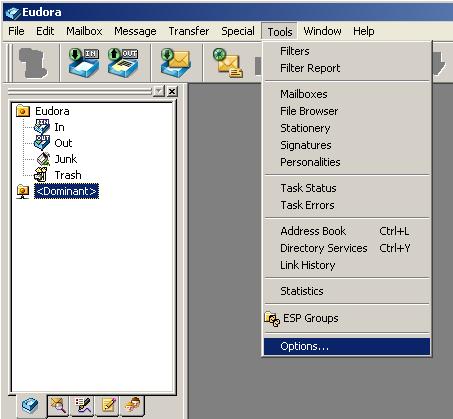Screen dimensions: 453x419
Task: Switch to Signatures tab icon at bottom
Action: tap(83, 405)
